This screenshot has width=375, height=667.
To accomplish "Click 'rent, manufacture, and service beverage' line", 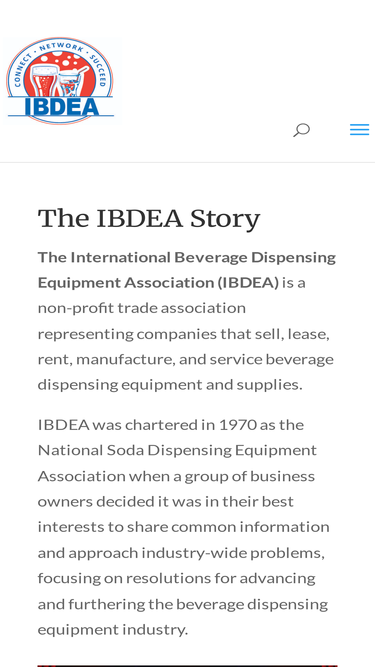I will tap(186, 359).
